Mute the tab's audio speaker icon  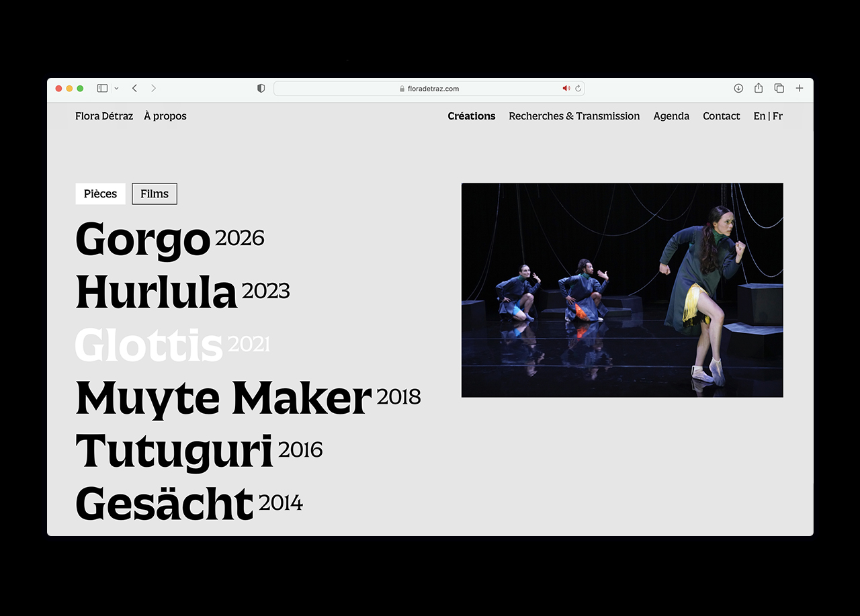click(566, 89)
